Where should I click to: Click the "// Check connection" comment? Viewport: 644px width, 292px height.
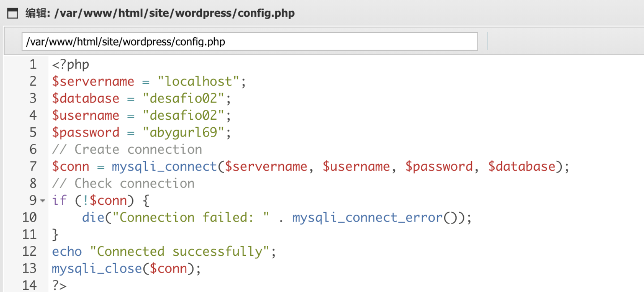[x=123, y=183]
